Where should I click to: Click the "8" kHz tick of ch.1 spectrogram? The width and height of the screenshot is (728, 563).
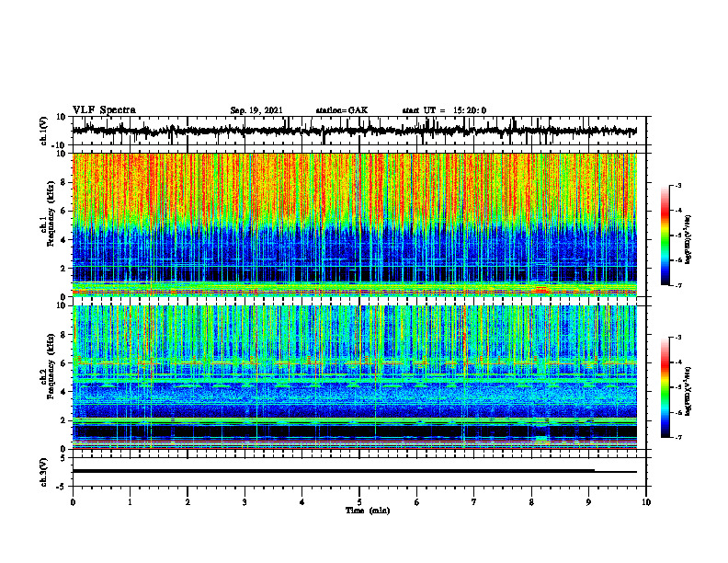point(63,182)
